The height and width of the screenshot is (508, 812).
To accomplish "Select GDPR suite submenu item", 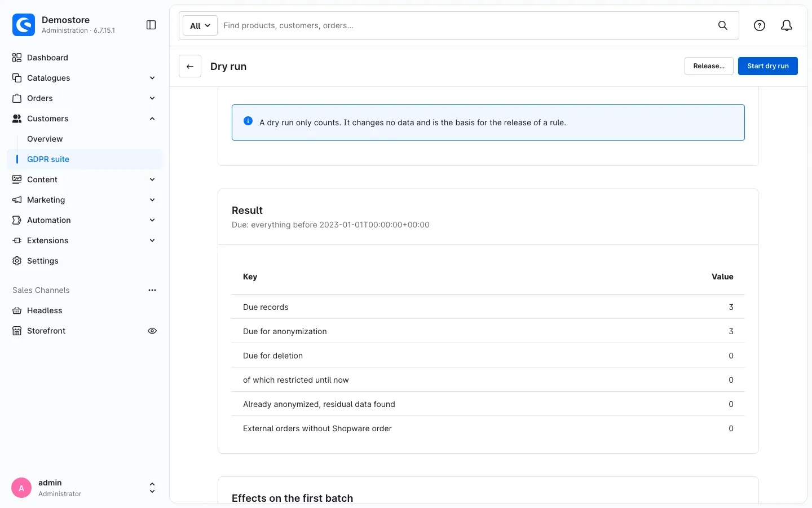I will click(85, 159).
